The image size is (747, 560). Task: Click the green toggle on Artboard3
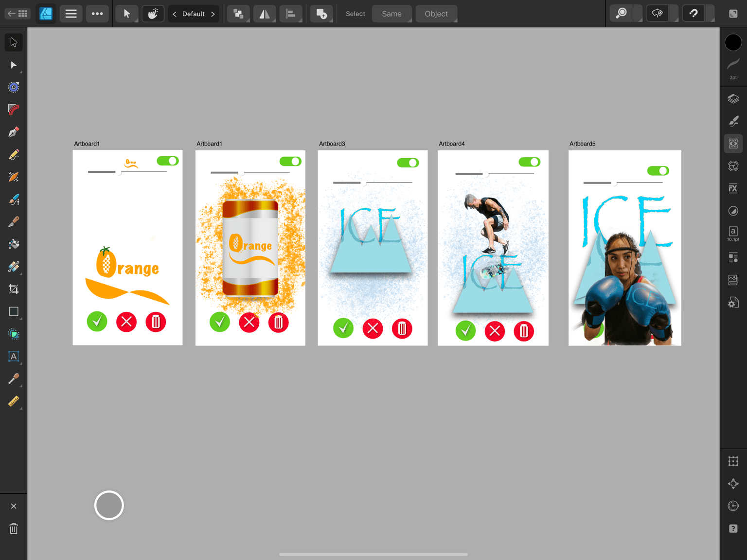coord(408,163)
